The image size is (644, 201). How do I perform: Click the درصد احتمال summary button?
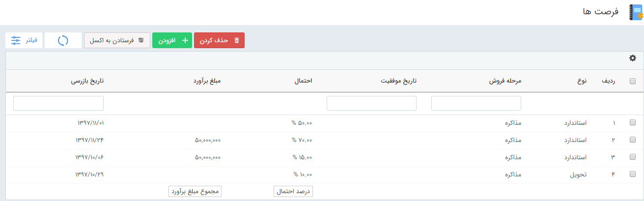point(293,192)
